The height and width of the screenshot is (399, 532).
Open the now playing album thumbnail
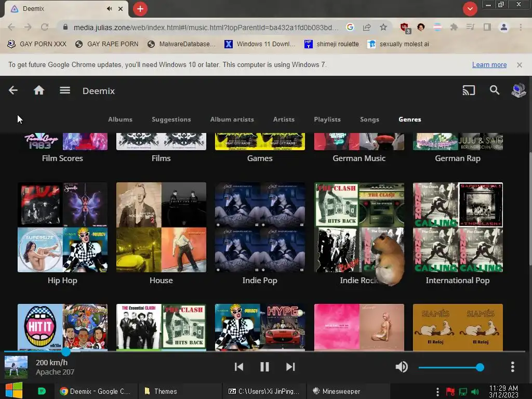(x=16, y=367)
